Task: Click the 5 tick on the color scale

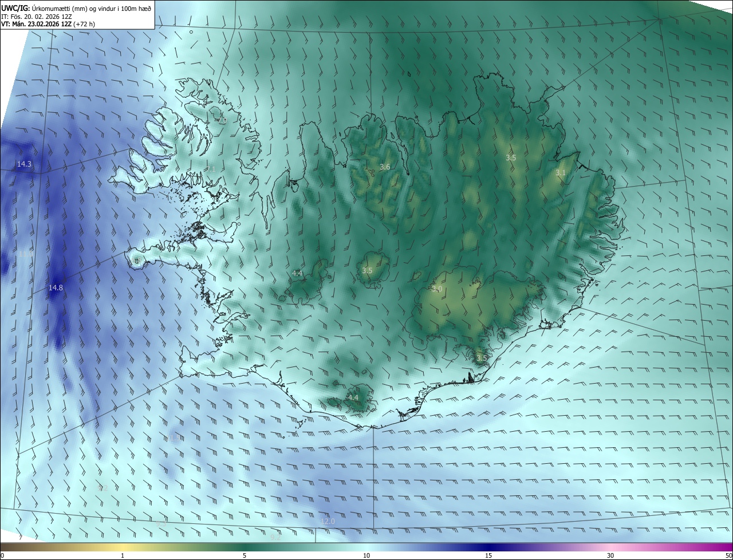Action: pos(245,556)
